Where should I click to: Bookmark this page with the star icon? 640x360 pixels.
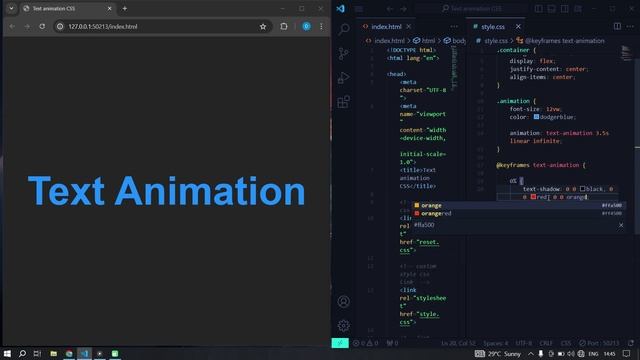[263, 27]
